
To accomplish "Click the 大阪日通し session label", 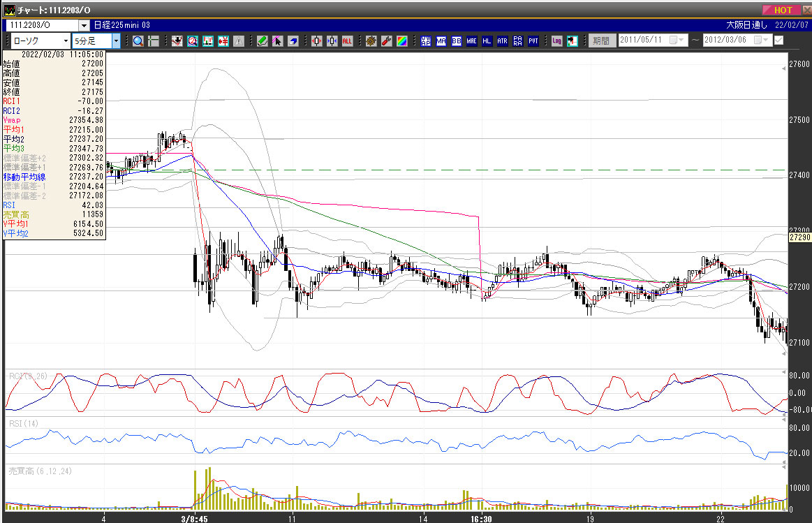I will tap(747, 25).
